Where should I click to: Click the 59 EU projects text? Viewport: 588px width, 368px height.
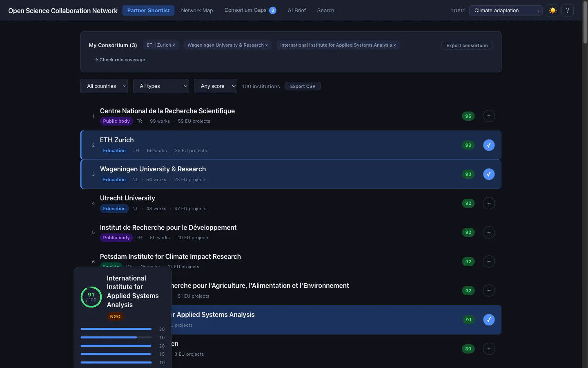[x=194, y=121]
